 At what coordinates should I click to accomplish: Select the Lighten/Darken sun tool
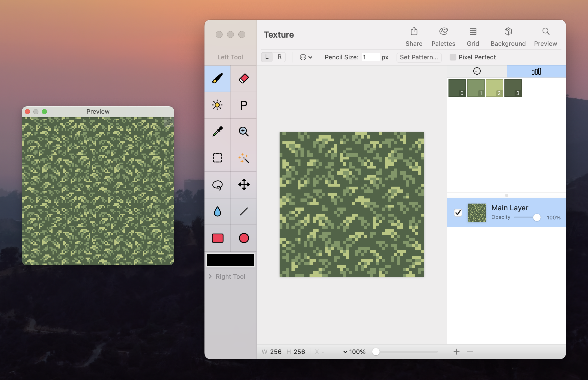pos(217,105)
